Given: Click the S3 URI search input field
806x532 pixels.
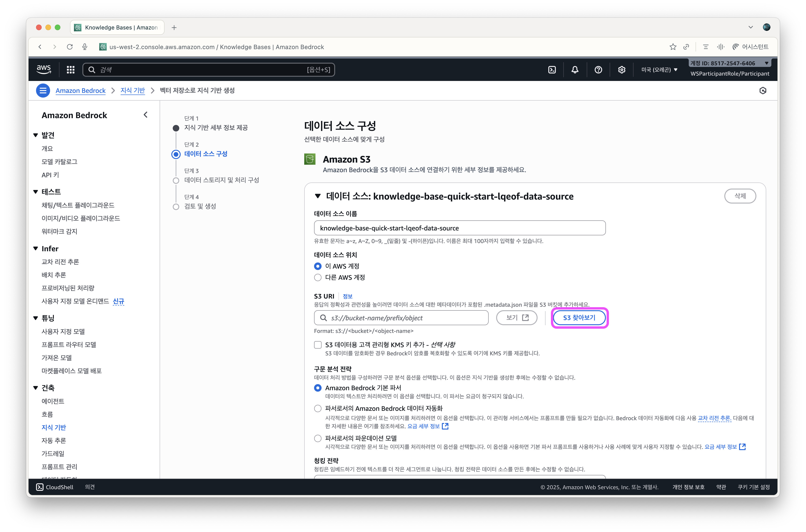Looking at the screenshot, I should pos(401,318).
